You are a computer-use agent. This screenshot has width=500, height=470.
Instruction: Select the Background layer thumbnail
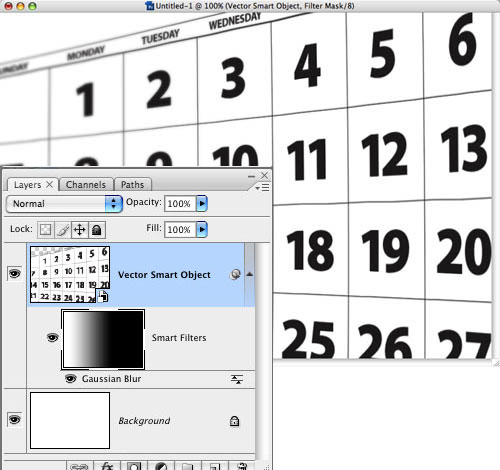(70, 420)
